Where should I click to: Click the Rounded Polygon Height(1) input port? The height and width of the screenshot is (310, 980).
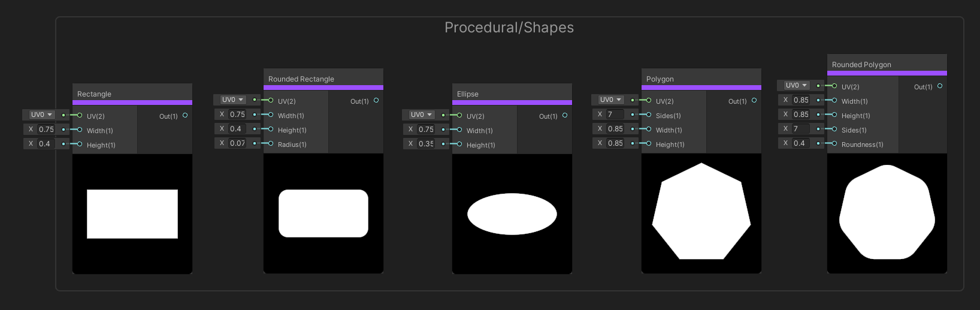pyautogui.click(x=834, y=115)
